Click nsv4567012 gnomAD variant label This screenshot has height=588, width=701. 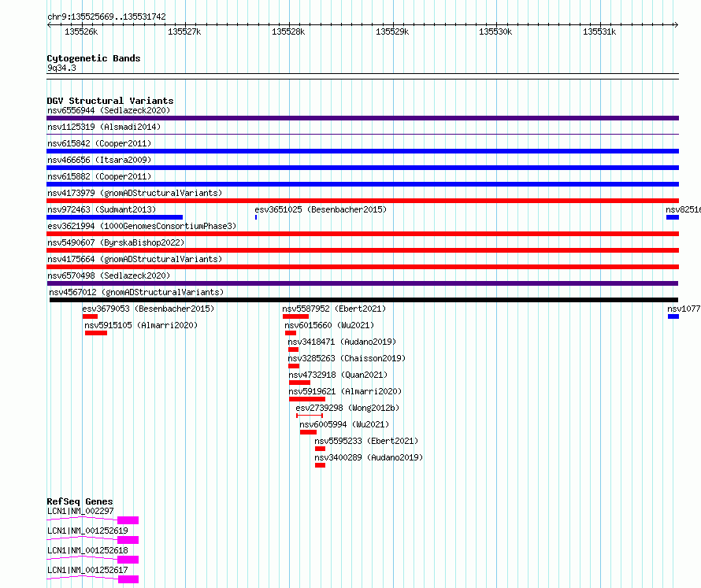tap(136, 292)
